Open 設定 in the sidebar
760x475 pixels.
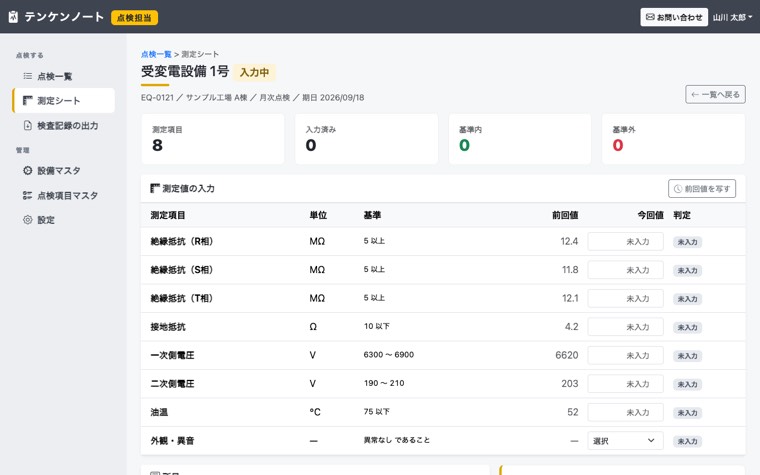64,220
